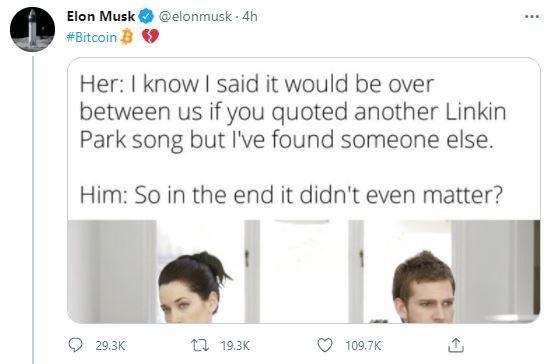Click the man in the meme photo

pyautogui.click(x=424, y=287)
